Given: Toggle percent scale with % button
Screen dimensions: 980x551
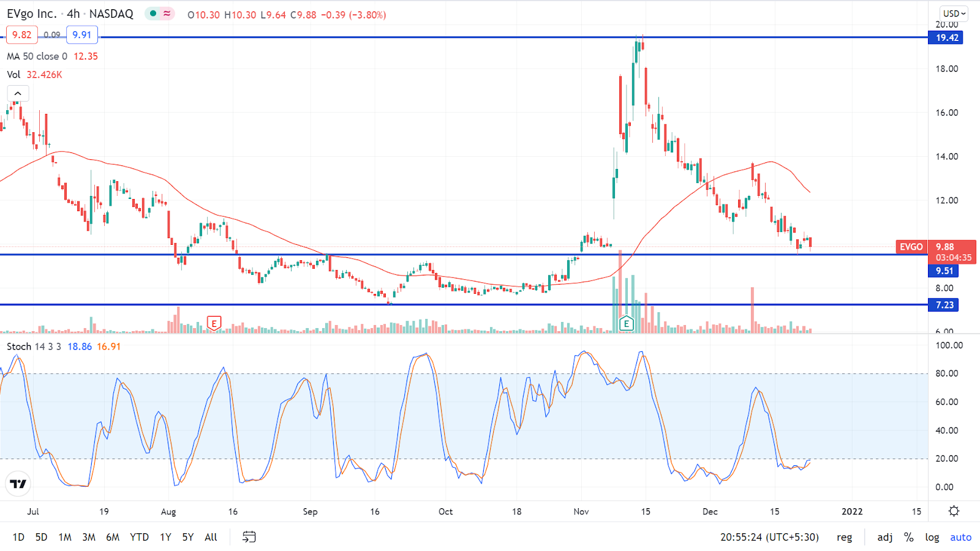Looking at the screenshot, I should [909, 537].
